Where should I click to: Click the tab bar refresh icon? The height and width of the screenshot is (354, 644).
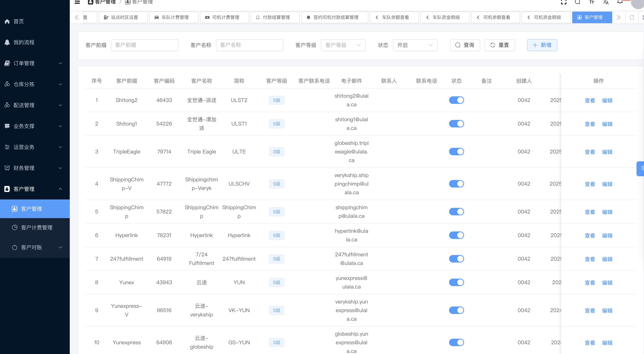(632, 17)
